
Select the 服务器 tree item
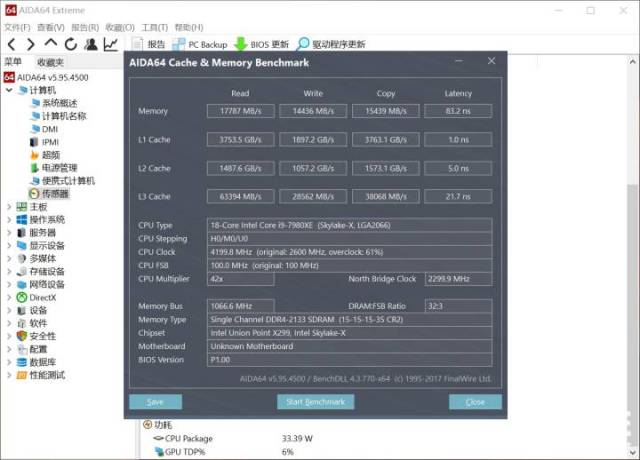[x=36, y=233]
